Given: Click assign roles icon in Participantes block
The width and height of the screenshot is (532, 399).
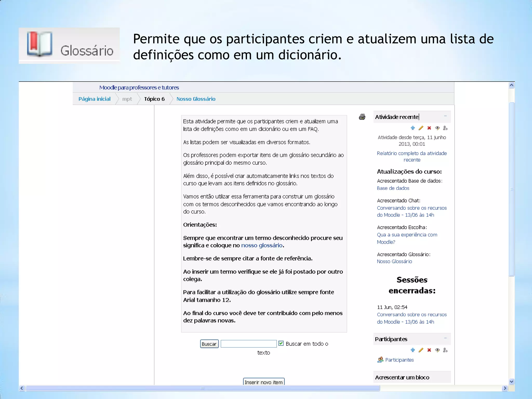Looking at the screenshot, I should [445, 350].
